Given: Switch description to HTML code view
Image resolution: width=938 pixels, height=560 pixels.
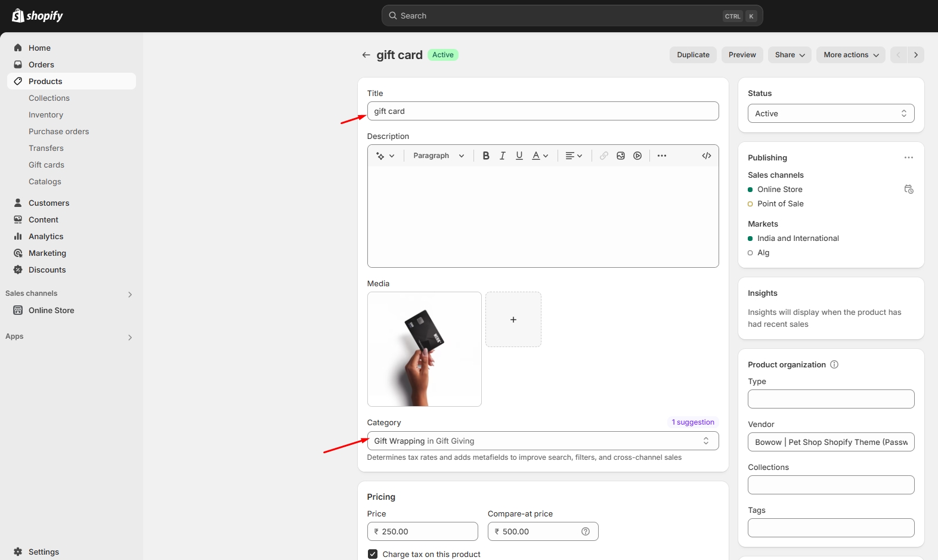Looking at the screenshot, I should coord(707,156).
